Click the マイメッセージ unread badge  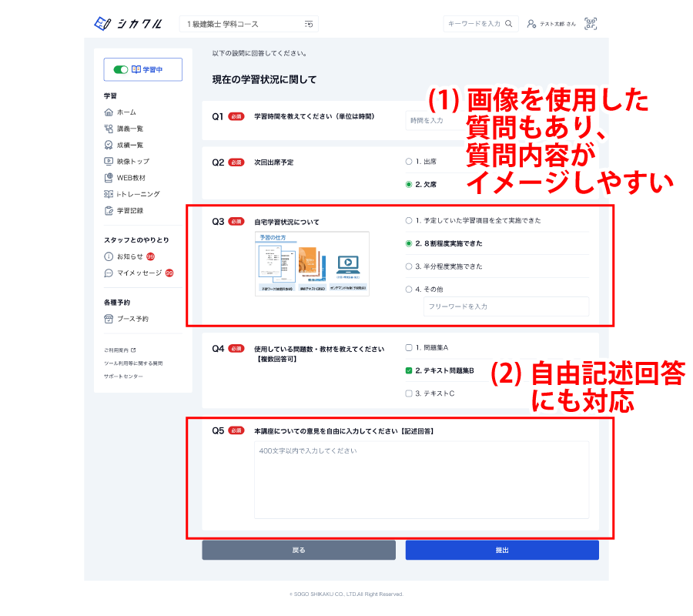pyautogui.click(x=169, y=273)
